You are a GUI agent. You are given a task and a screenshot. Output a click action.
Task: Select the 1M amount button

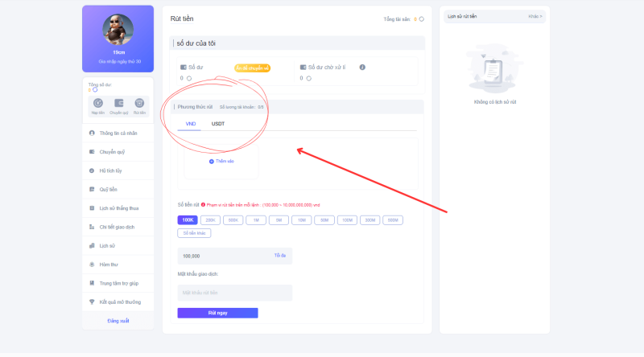[256, 220]
